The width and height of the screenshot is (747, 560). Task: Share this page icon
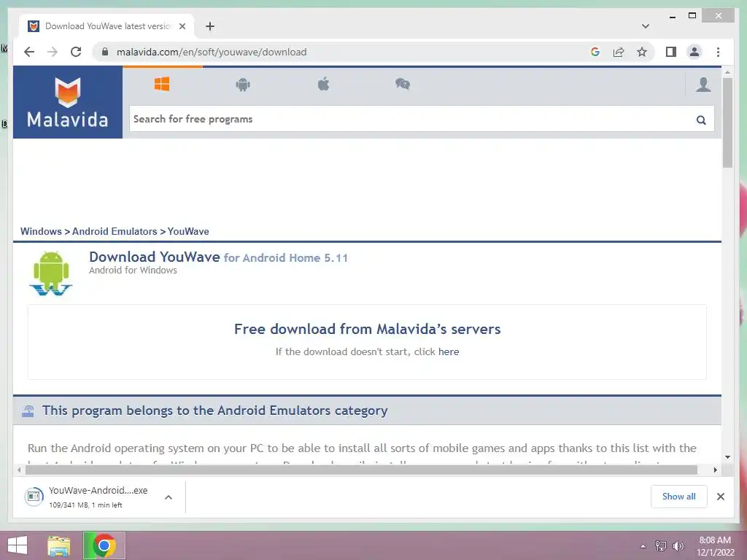(619, 52)
